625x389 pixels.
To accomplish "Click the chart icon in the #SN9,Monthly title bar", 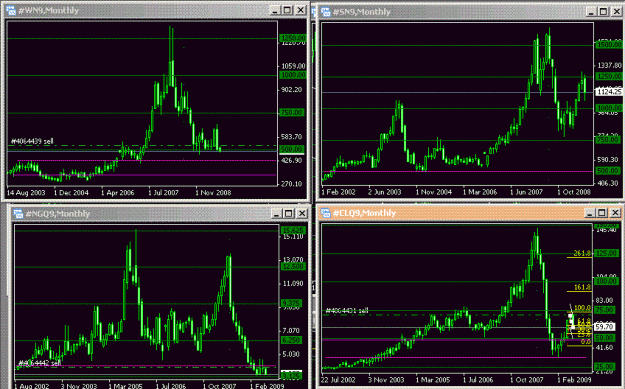I will click(326, 12).
